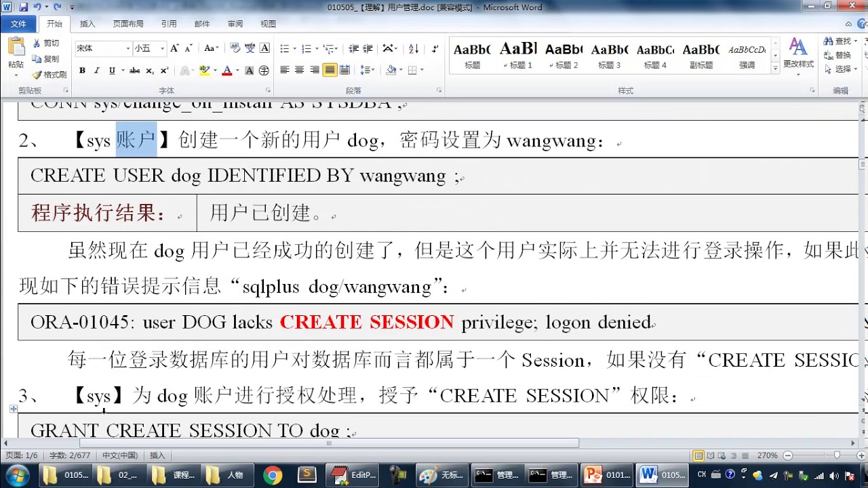Align text right

click(315, 70)
